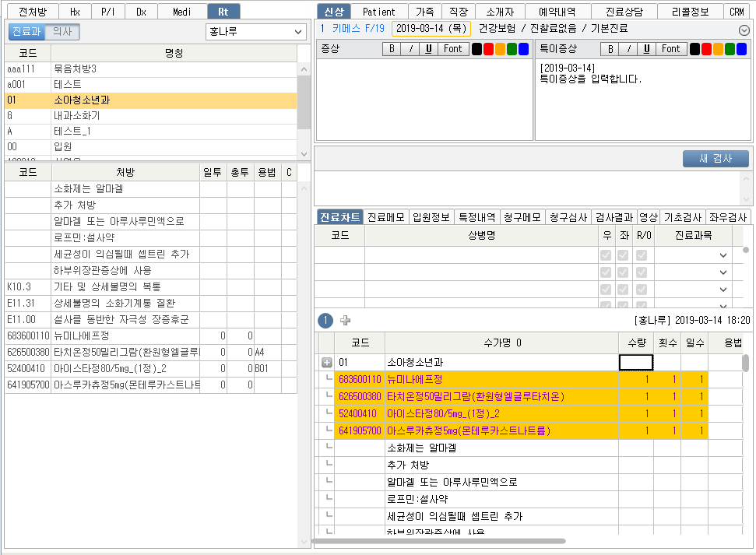
Task: Click the 새 검사 button
Action: coord(715,159)
